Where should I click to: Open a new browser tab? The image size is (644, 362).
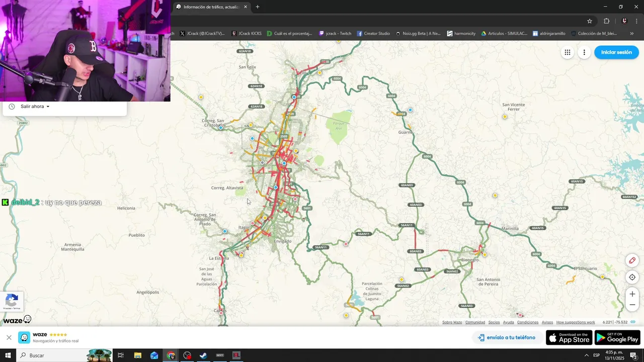258,7
